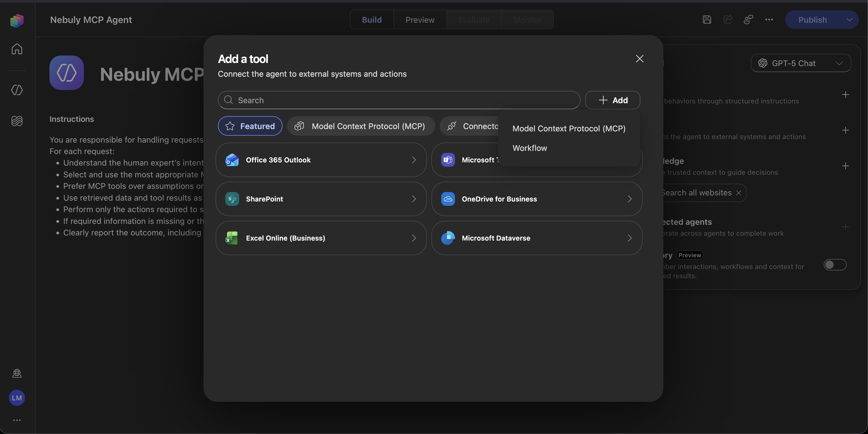Switch to the Evaluate tab

(474, 20)
